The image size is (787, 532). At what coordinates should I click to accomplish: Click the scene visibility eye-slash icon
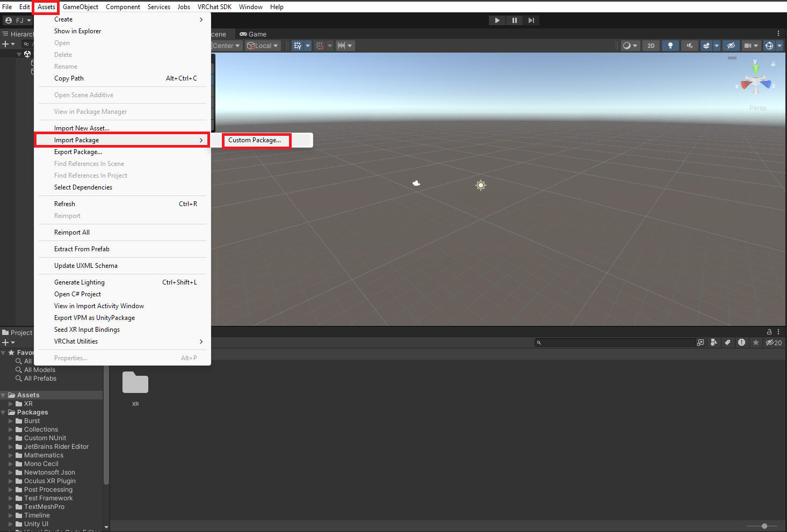[731, 46]
